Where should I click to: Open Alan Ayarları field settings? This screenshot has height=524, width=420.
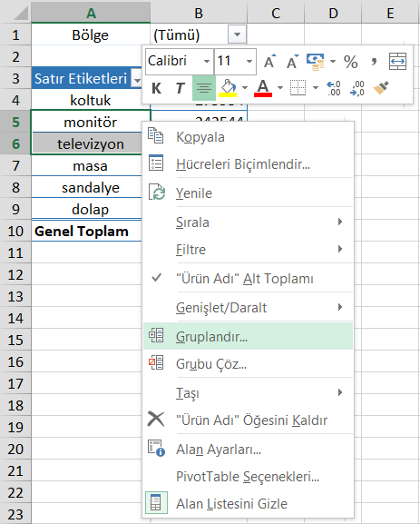[248, 450]
